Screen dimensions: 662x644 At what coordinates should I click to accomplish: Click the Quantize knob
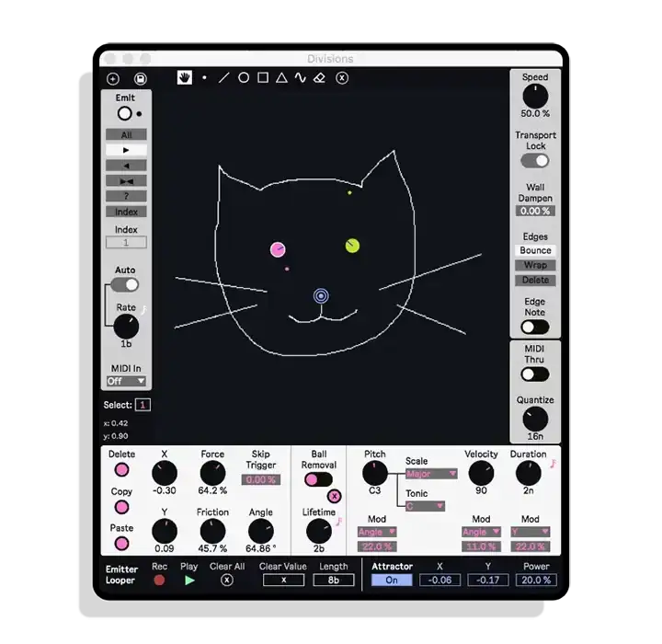pos(535,420)
